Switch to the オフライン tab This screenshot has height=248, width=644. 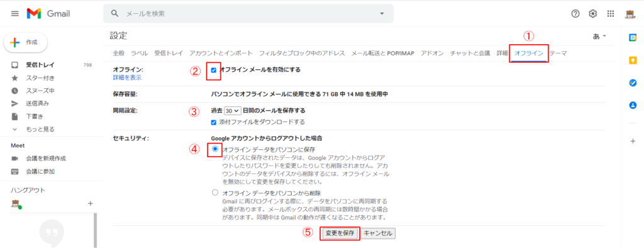529,53
